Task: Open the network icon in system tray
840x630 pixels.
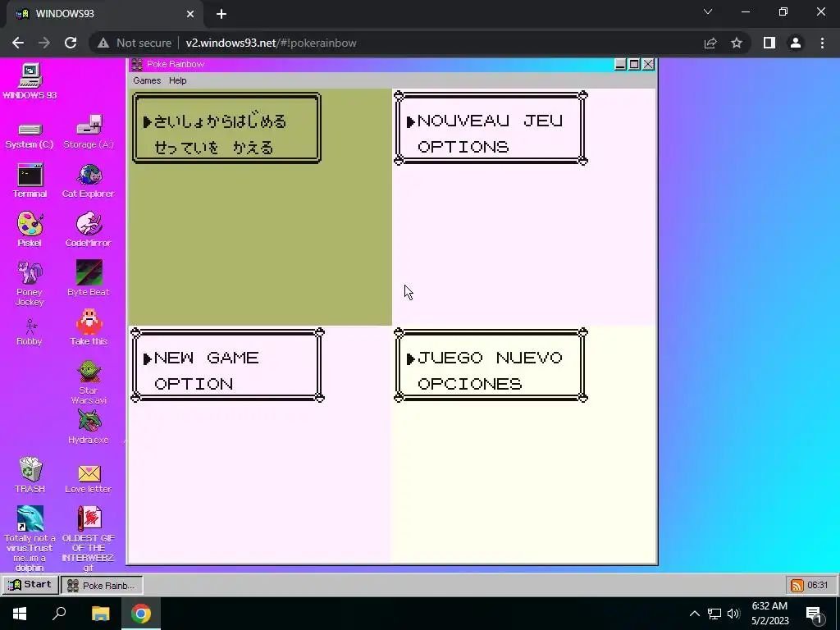Action: 714,614
